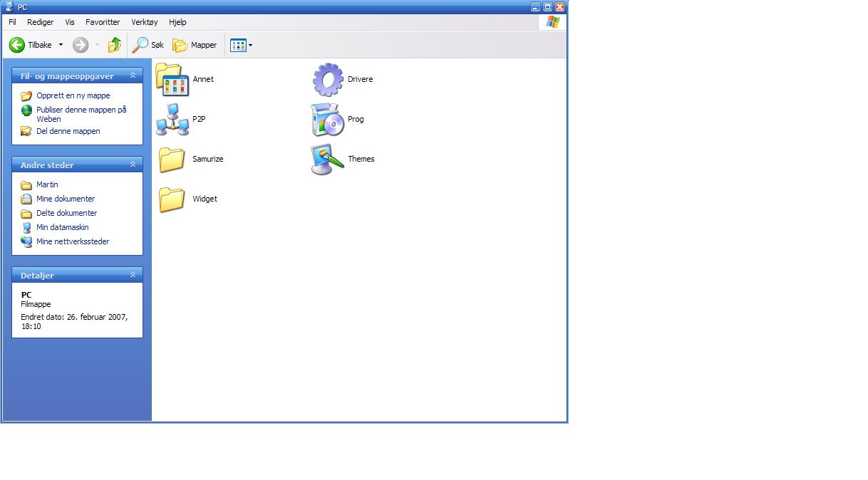Select the Themes name label
This screenshot has width=868, height=480.
tap(361, 159)
